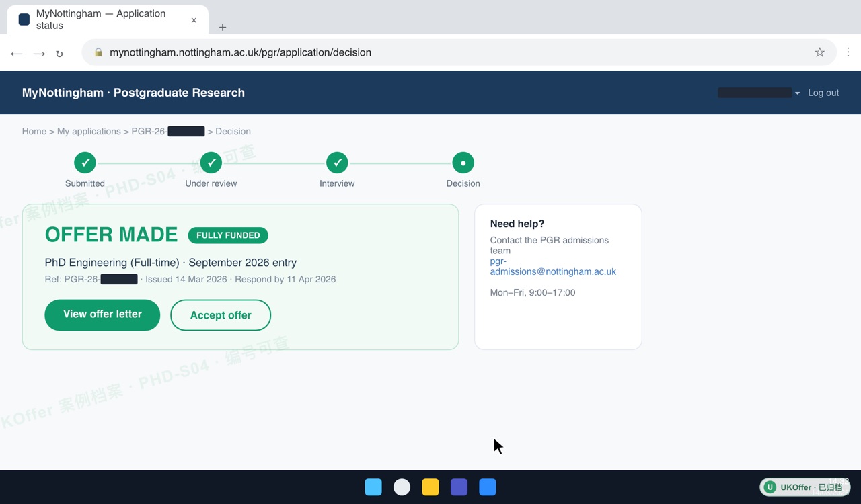The height and width of the screenshot is (504, 861).
Task: Click the browser forward arrow
Action: (39, 53)
